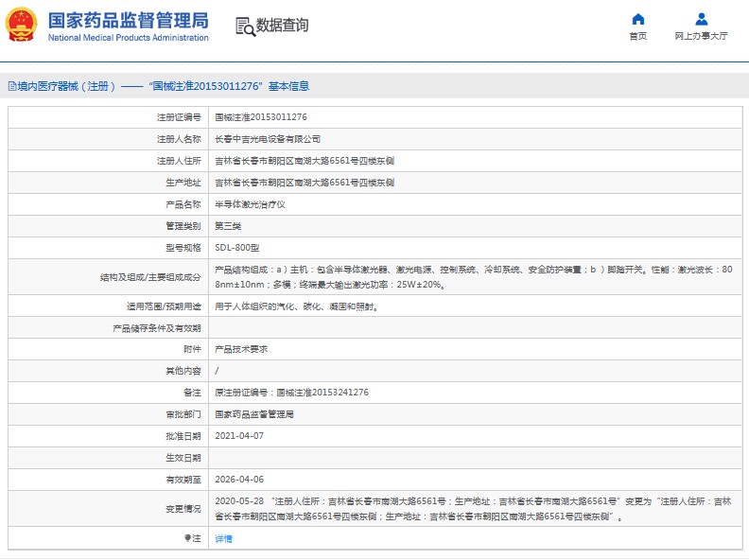Click the 产品储存条件及有效期 label
Image resolution: width=749 pixels, height=560 pixels.
coord(157,328)
